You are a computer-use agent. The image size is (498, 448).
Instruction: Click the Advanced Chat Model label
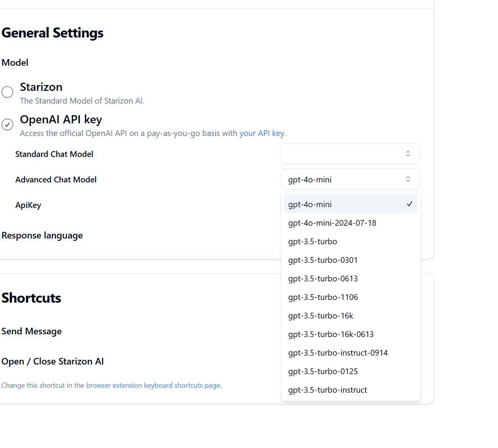56,180
